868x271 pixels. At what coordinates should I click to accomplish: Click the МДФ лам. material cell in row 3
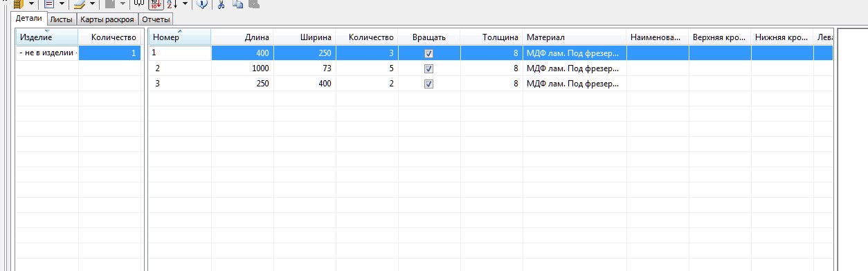[575, 84]
